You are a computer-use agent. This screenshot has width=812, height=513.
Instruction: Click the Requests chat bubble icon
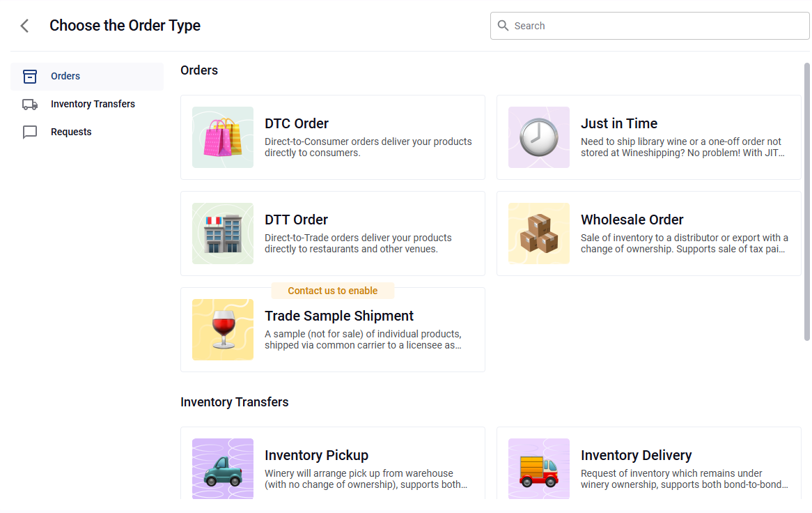(x=30, y=132)
